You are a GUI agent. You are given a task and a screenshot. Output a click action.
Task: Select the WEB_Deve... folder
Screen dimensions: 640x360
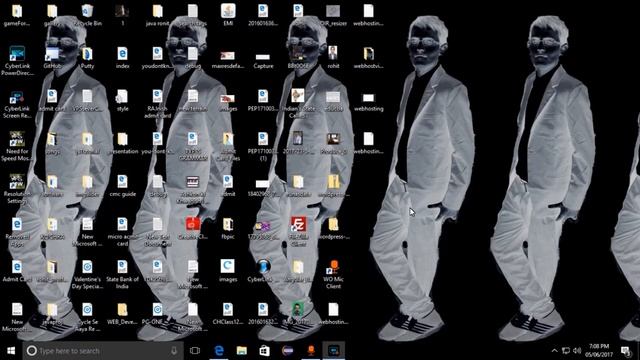(122, 313)
